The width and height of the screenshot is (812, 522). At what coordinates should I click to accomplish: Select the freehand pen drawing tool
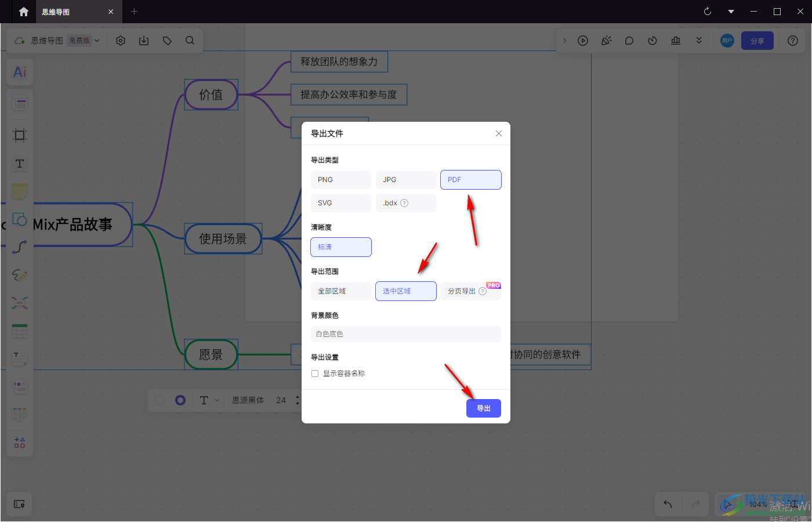tap(20, 275)
